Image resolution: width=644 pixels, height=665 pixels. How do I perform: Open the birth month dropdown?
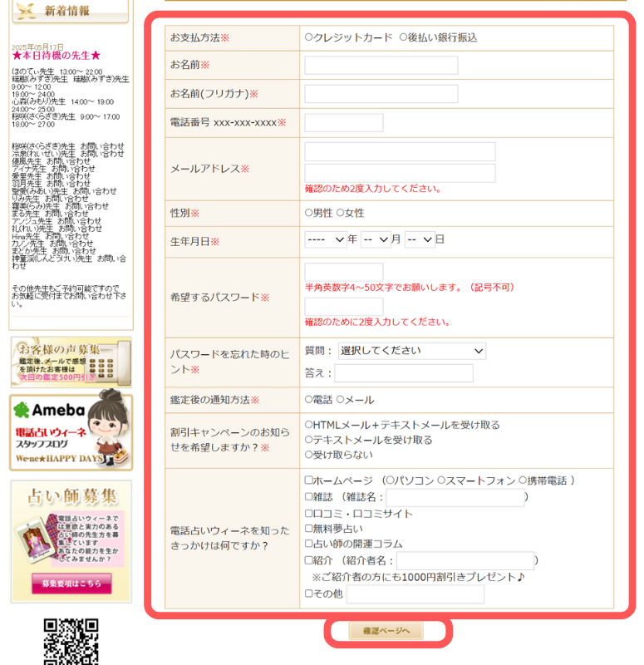(x=376, y=239)
